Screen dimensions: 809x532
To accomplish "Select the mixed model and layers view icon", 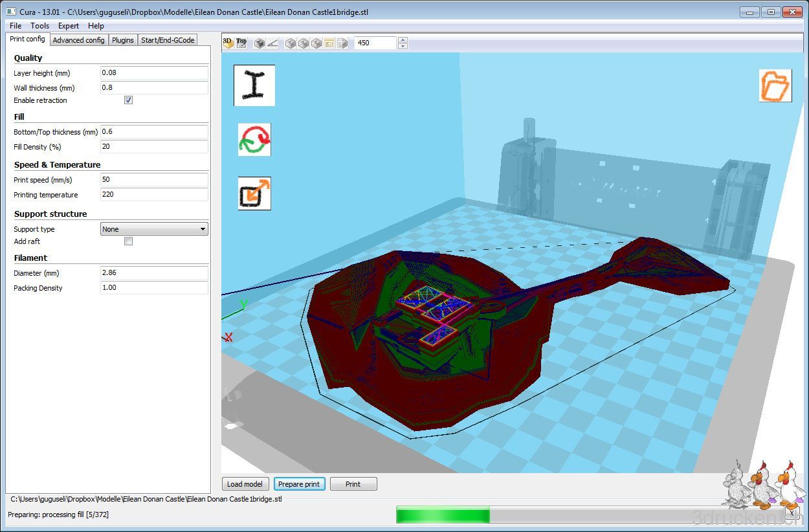I will pyautogui.click(x=342, y=43).
